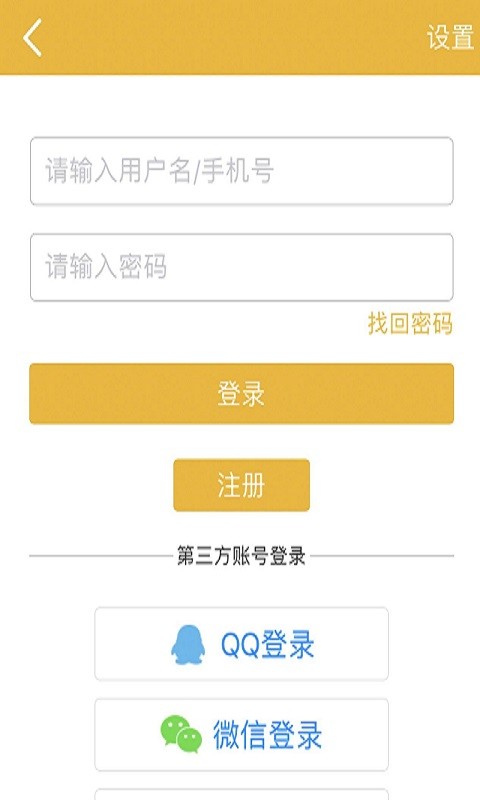Click the wide yellow 登录 button
480x800 pixels.
coord(241,394)
